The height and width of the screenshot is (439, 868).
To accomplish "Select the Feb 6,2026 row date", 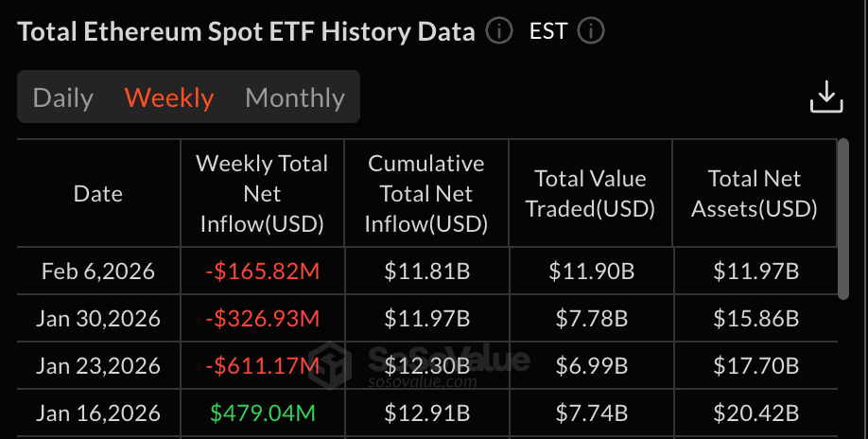I will click(x=98, y=272).
